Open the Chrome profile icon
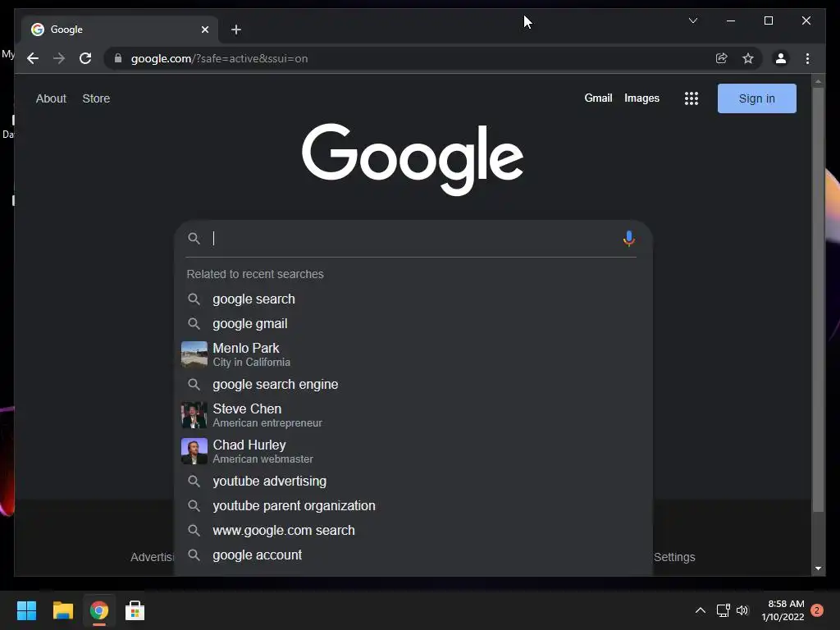840x630 pixels. tap(781, 58)
